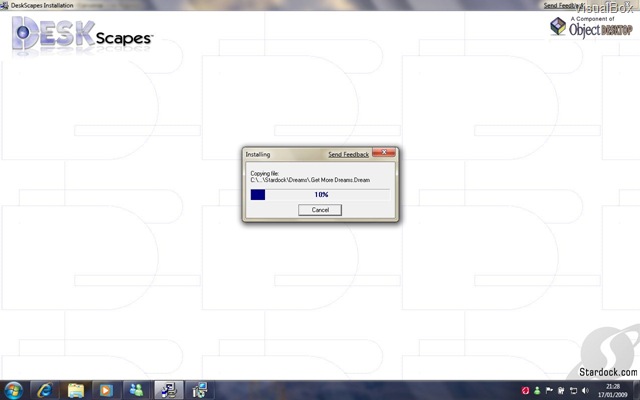Open Send Feedback link in Installing dialog
Image resolution: width=640 pixels, height=400 pixels.
[x=349, y=154]
